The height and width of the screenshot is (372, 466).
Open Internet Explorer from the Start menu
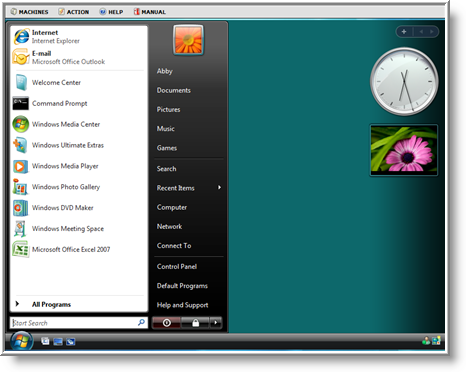(79, 37)
